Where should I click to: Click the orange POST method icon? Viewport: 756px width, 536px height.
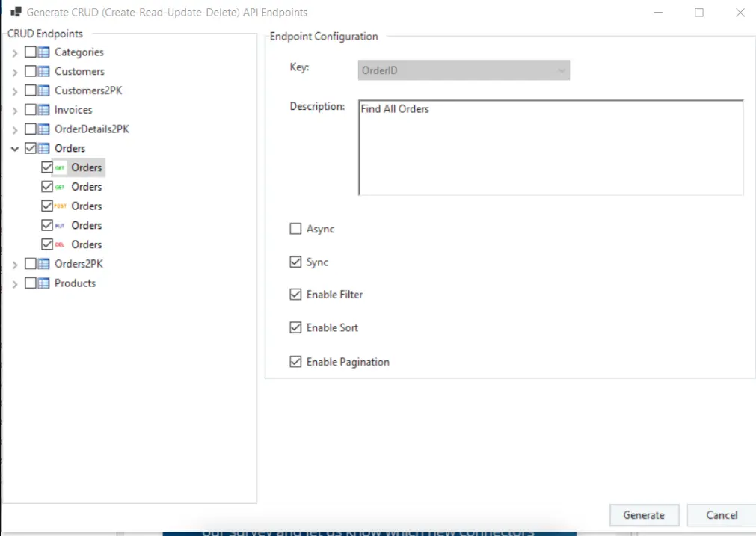click(x=60, y=206)
